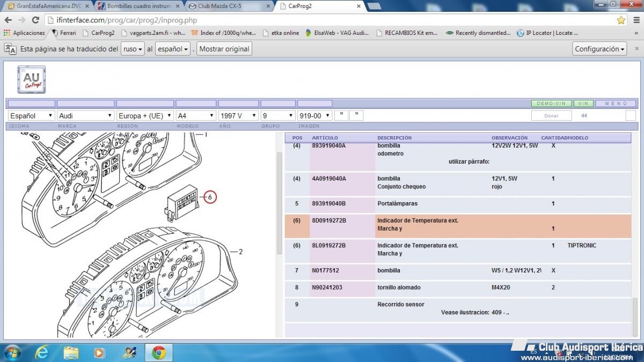
Task: Go forward using the browser forward arrow
Action: (22, 20)
